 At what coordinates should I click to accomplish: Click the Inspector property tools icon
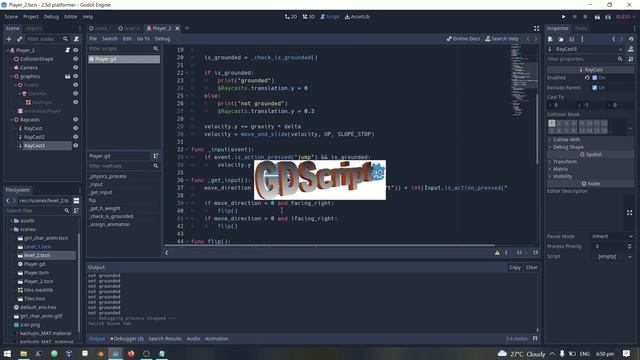631,59
